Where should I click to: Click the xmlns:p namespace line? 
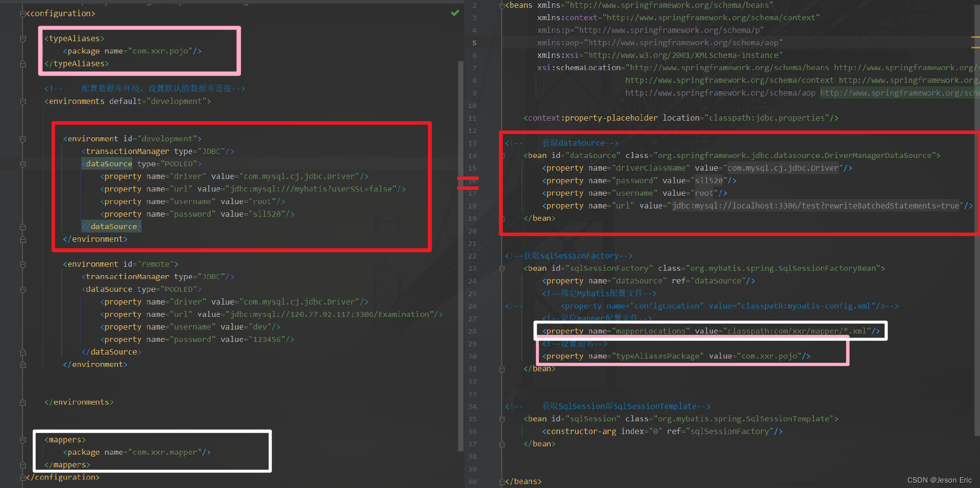(651, 30)
